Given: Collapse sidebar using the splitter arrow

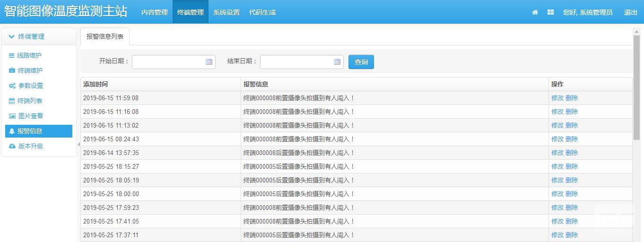Looking at the screenshot, I should (x=78, y=144).
